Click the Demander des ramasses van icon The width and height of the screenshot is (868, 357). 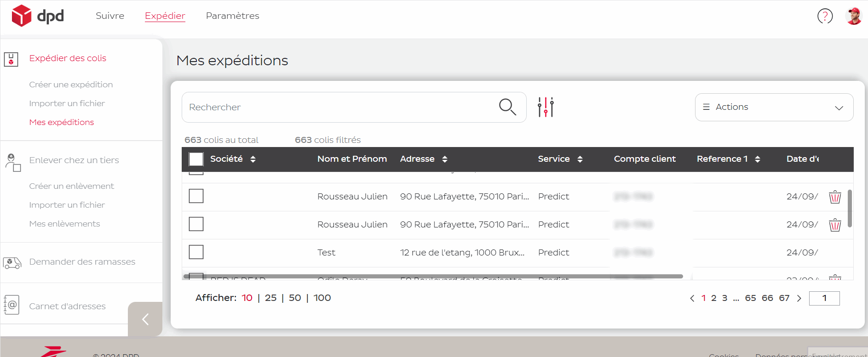(x=12, y=263)
